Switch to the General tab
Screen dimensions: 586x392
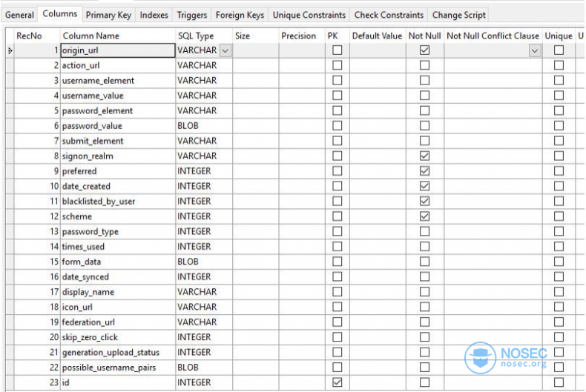tap(19, 15)
